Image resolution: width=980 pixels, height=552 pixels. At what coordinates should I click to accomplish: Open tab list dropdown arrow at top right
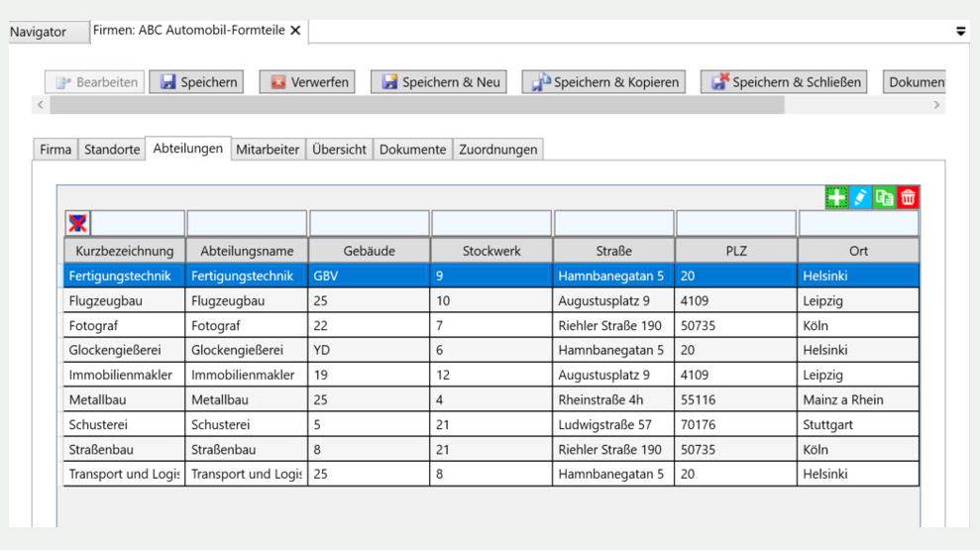point(960,32)
